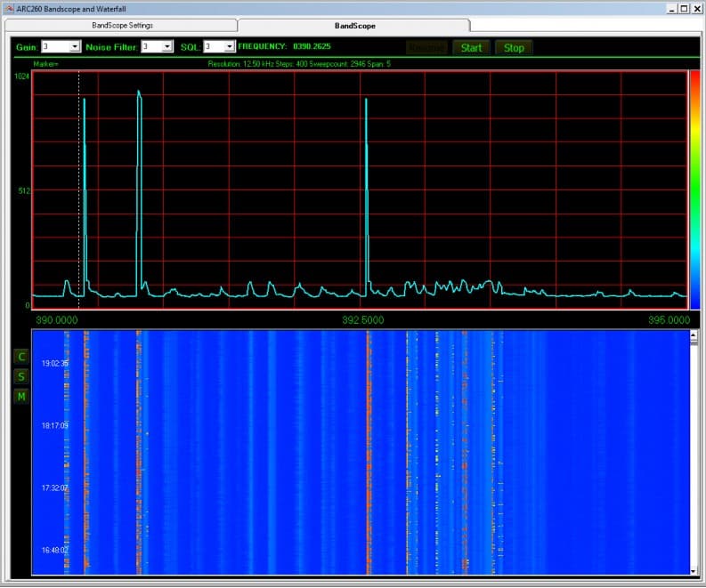Click the waterfall scrollbar up arrow
The height and width of the screenshot is (588, 706).
click(x=694, y=335)
